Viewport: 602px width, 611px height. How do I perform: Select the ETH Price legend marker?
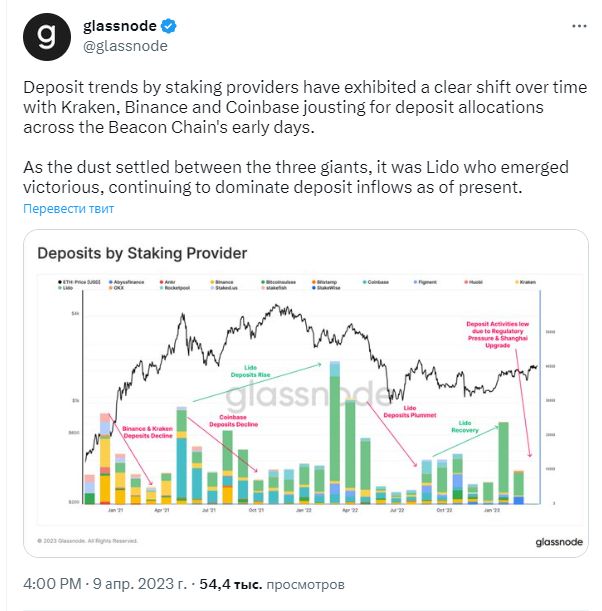pos(60,282)
